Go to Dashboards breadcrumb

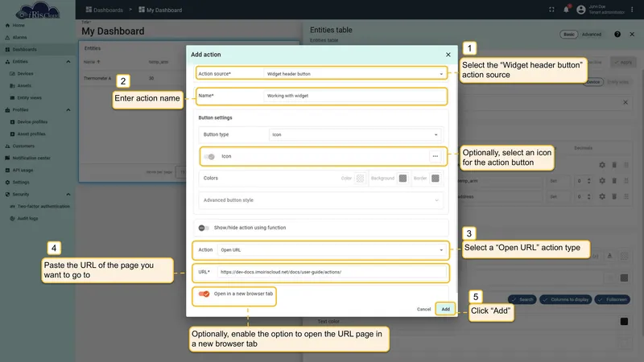(x=105, y=10)
